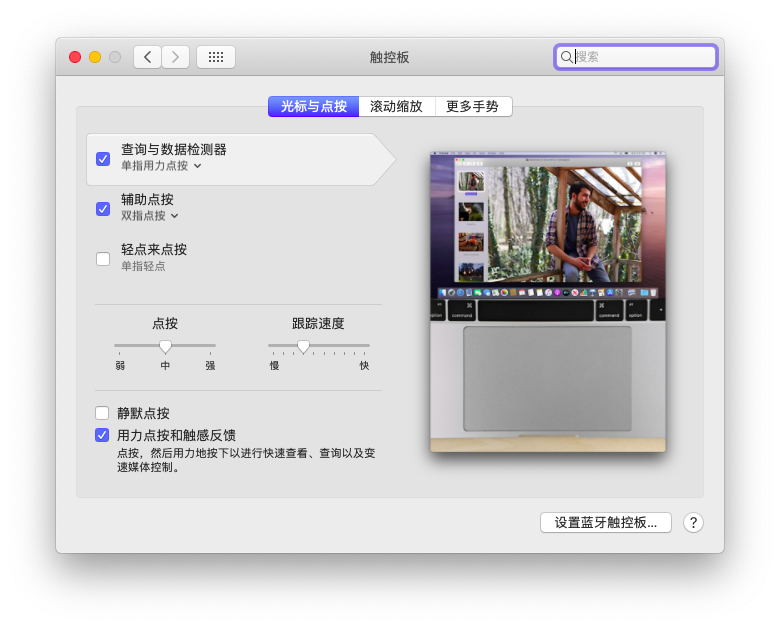Open the show-all preferences grid
This screenshot has height=627, width=780.
(x=216, y=57)
